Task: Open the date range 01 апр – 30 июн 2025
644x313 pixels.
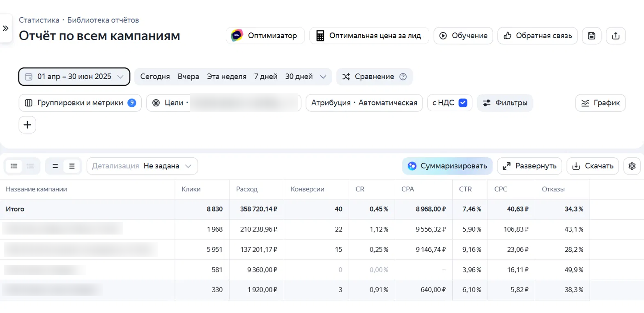Action: point(74,76)
